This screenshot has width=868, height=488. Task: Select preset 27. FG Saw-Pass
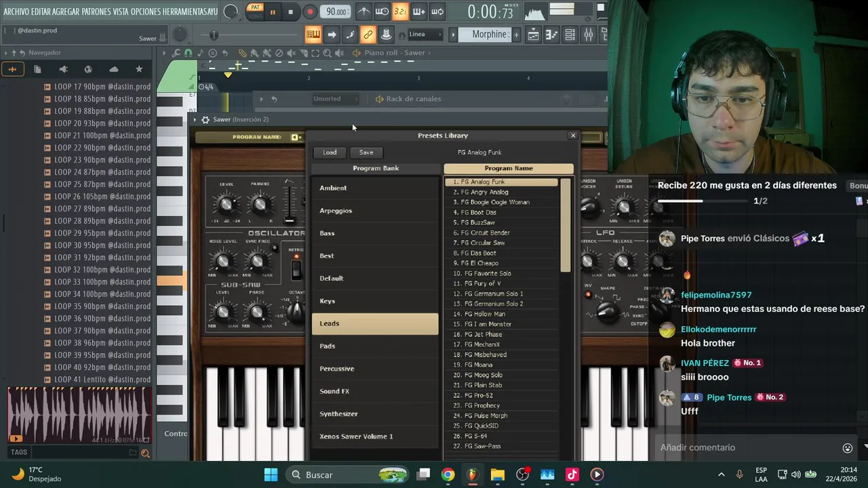click(x=501, y=447)
